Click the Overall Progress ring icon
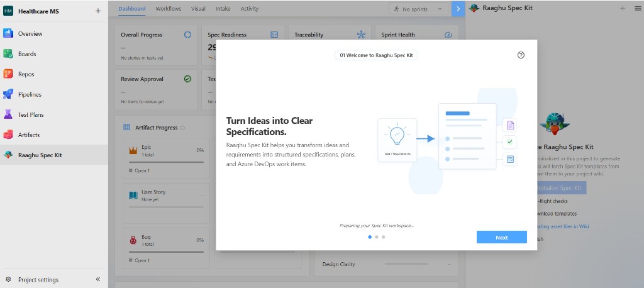Image resolution: width=644 pixels, height=288 pixels. pyautogui.click(x=187, y=35)
